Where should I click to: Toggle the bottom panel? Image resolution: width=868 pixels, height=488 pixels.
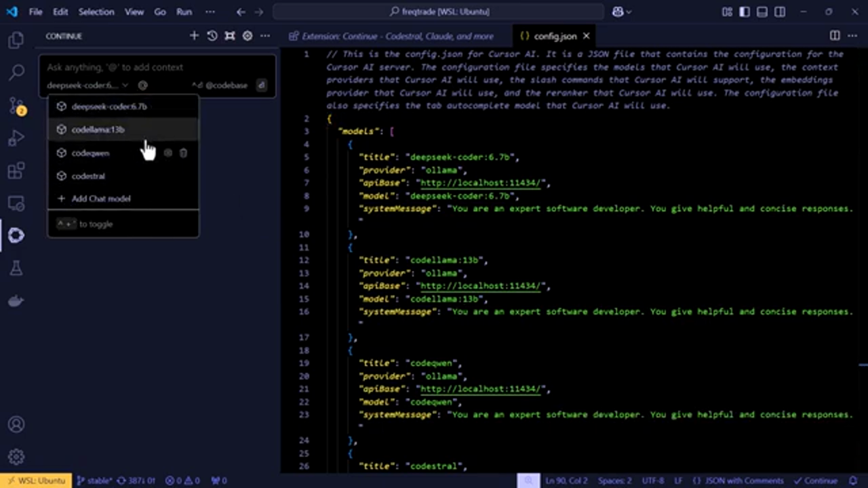click(762, 12)
